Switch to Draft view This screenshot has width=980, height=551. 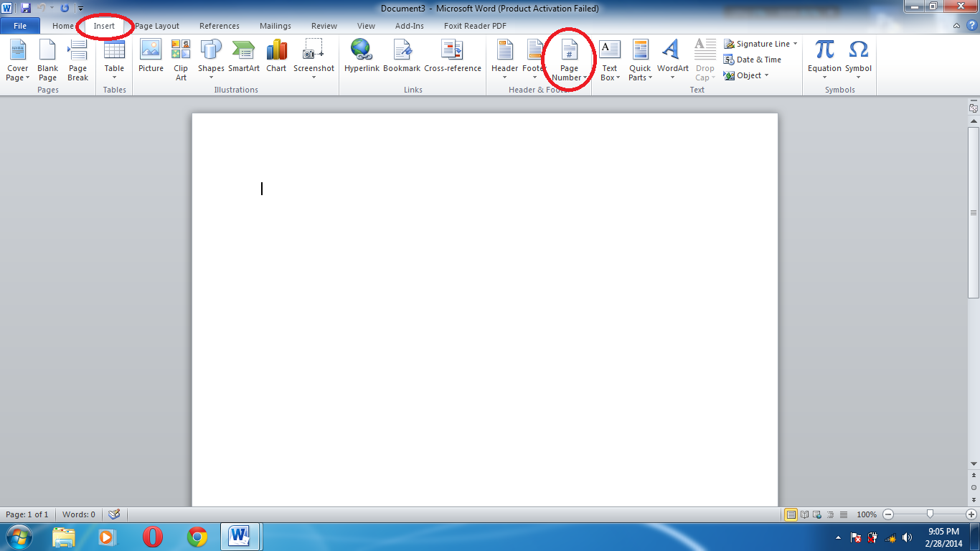click(844, 514)
